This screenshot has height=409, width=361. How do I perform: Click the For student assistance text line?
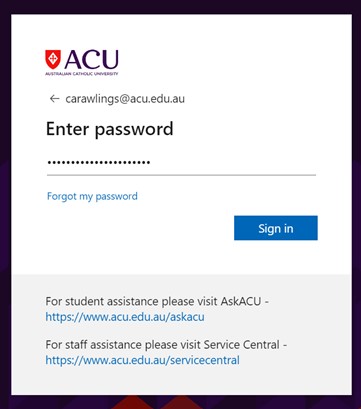coord(157,301)
